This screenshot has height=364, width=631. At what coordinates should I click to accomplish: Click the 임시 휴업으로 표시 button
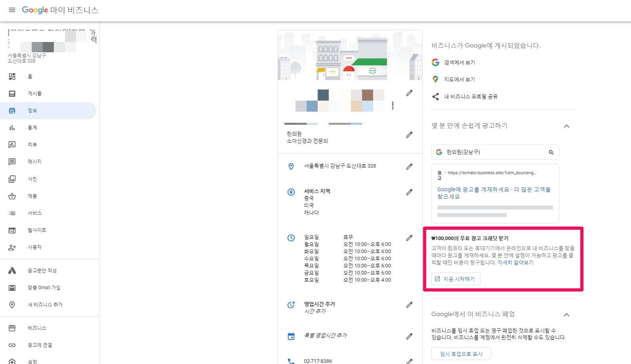click(461, 354)
